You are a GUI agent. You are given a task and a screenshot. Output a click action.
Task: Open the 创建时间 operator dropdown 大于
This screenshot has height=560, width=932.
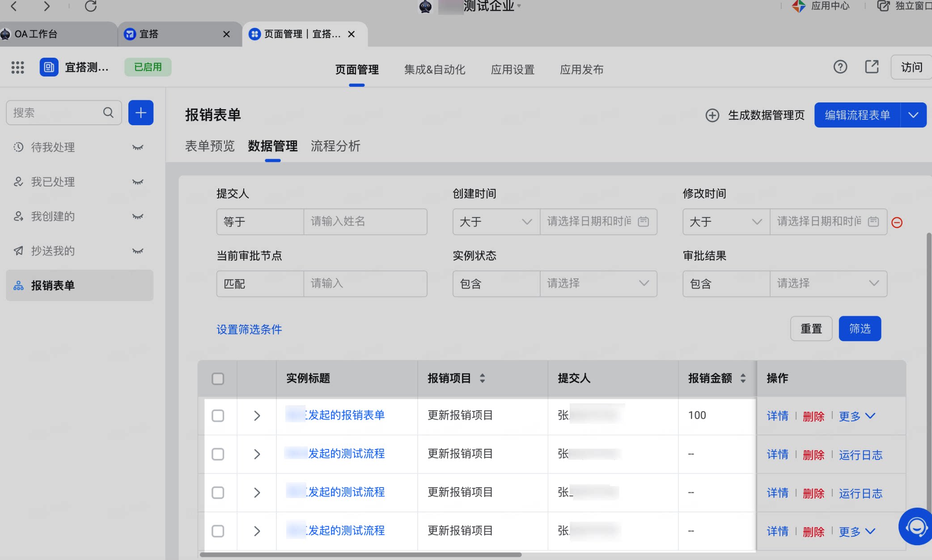pos(496,222)
